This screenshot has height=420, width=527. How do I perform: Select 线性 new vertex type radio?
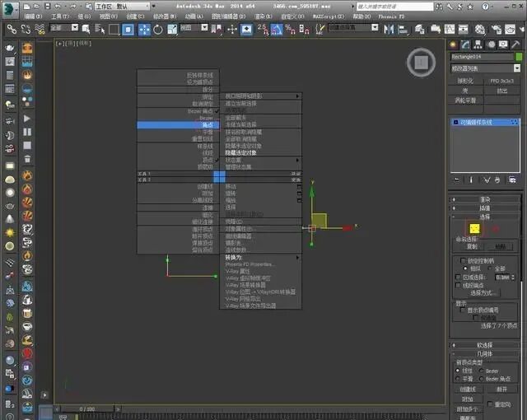click(x=458, y=371)
